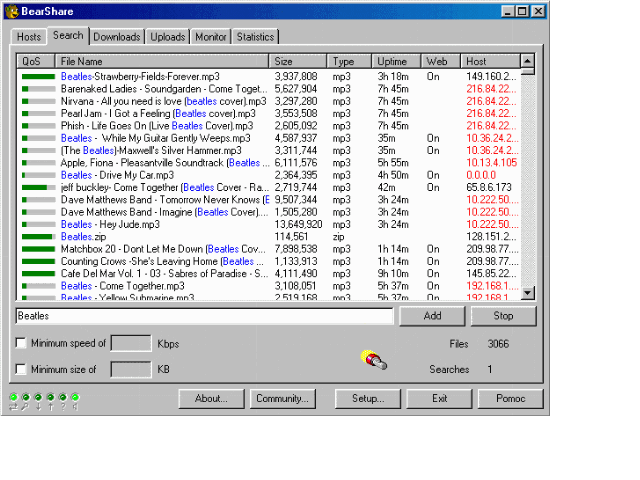Click QoS bar for Beatles-Strawberry-Fields-Forever.mp3
The width and height of the screenshot is (640, 480).
[x=38, y=77]
